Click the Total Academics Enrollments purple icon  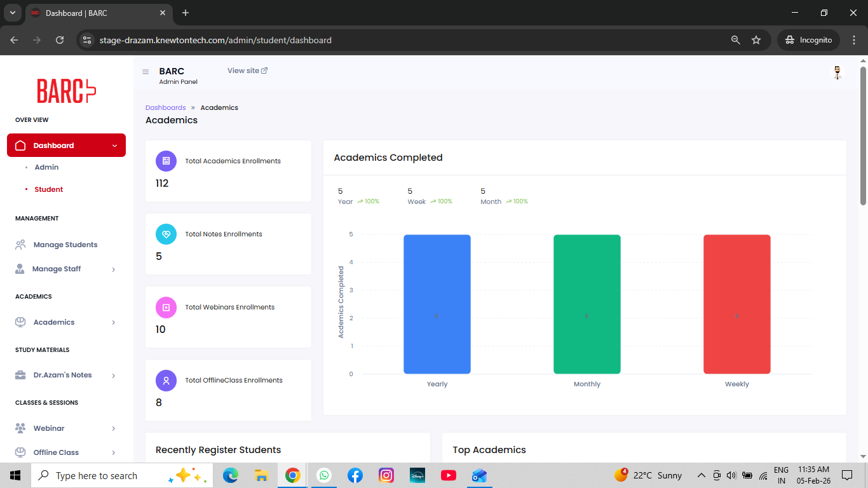(x=166, y=161)
